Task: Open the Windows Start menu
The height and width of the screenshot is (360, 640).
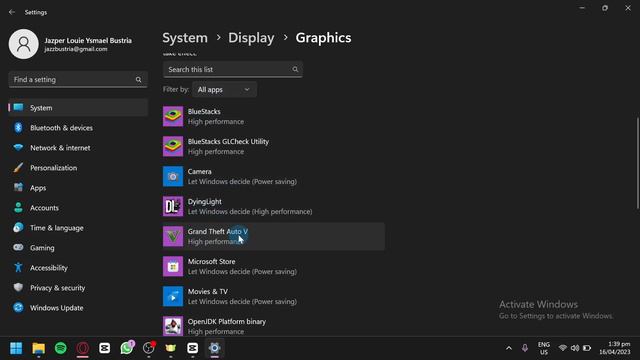Action: (16, 348)
